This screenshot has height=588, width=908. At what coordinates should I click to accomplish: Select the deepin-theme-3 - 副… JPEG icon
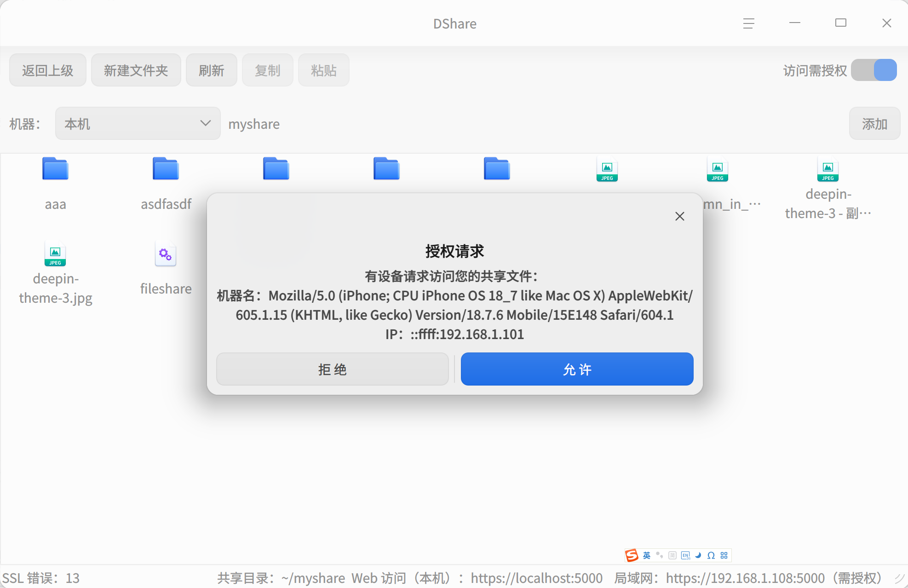(x=828, y=169)
